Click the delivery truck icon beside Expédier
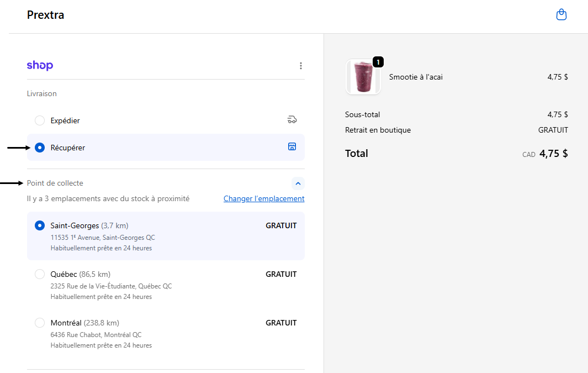Viewport: 588px width, 373px height. pos(292,120)
